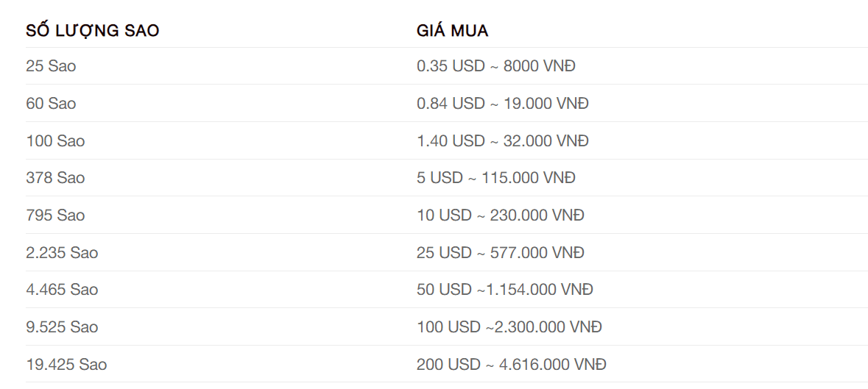Click the 25 USD ~ 577.000 VNĐ price

pos(501,252)
